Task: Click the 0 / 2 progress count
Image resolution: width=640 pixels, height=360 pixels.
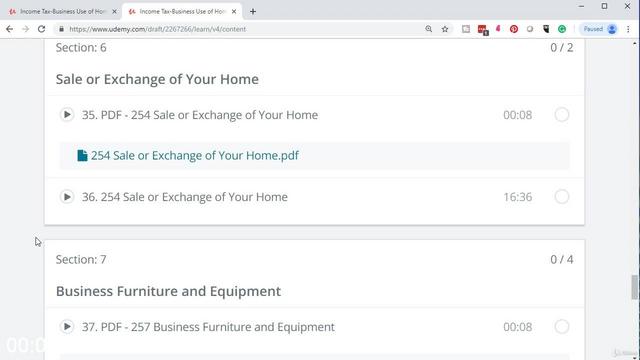Action: (x=562, y=48)
